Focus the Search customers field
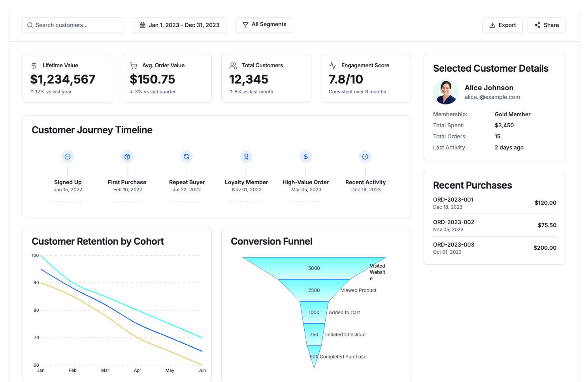Viewport: 588px width, 382px height. tap(73, 25)
